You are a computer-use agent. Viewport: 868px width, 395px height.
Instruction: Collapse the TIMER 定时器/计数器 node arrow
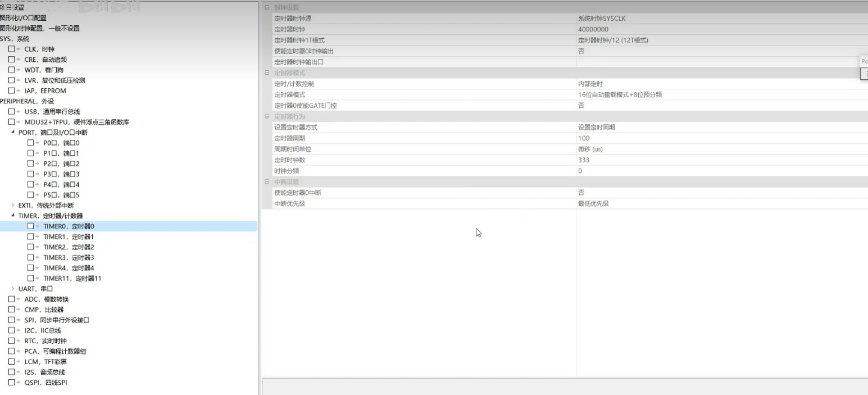coord(13,216)
